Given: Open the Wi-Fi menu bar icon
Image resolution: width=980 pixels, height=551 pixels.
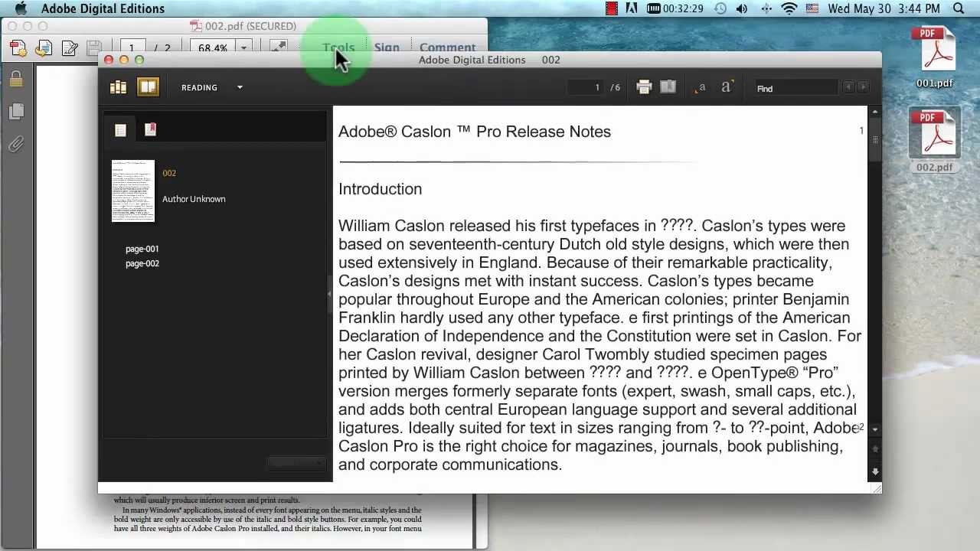Looking at the screenshot, I should (789, 8).
